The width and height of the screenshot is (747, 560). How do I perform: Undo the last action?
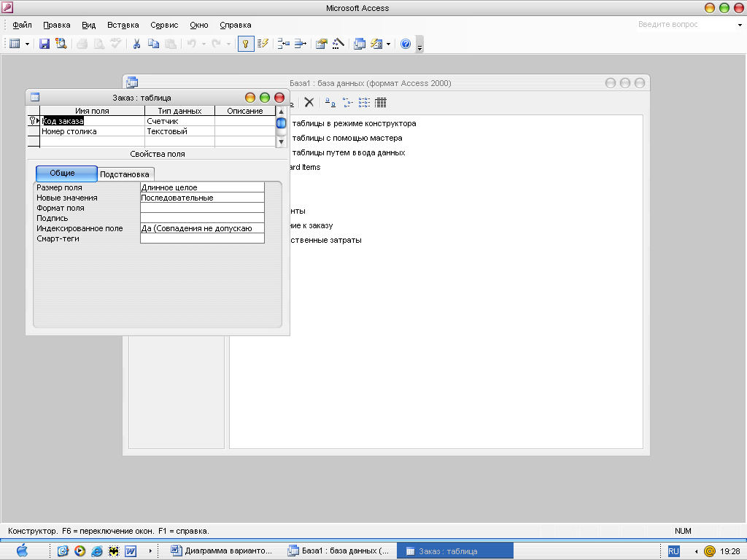pyautogui.click(x=192, y=44)
